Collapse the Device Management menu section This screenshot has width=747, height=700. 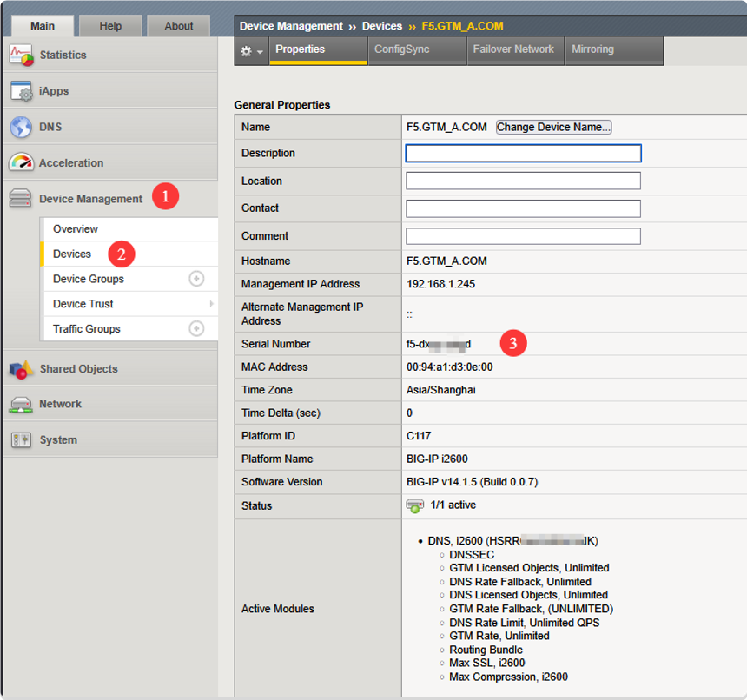pyautogui.click(x=110, y=199)
